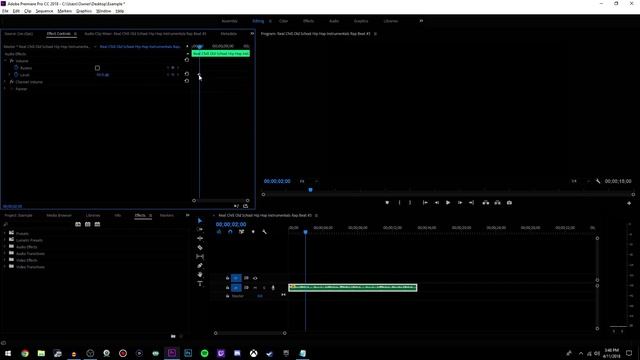Click the timeline timecode 00;00;02;00
Screen dimensions: 640x360
point(231,224)
